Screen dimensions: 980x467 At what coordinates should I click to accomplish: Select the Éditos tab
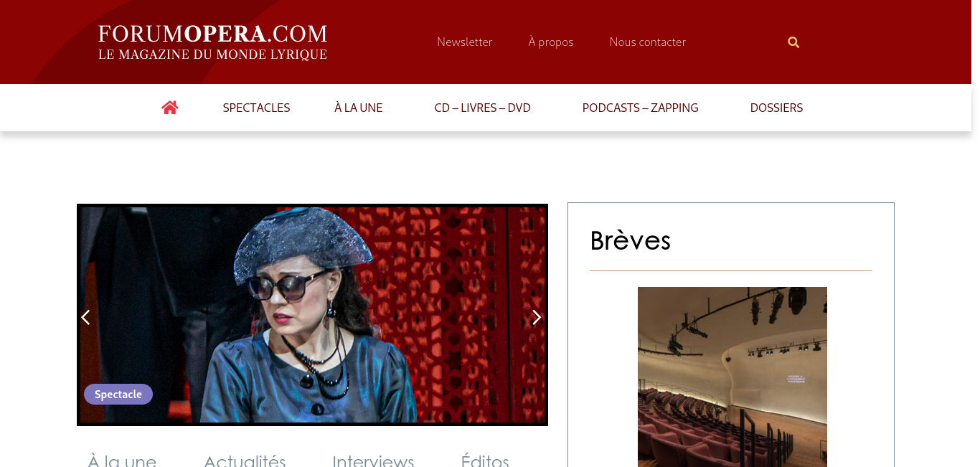tap(485, 460)
